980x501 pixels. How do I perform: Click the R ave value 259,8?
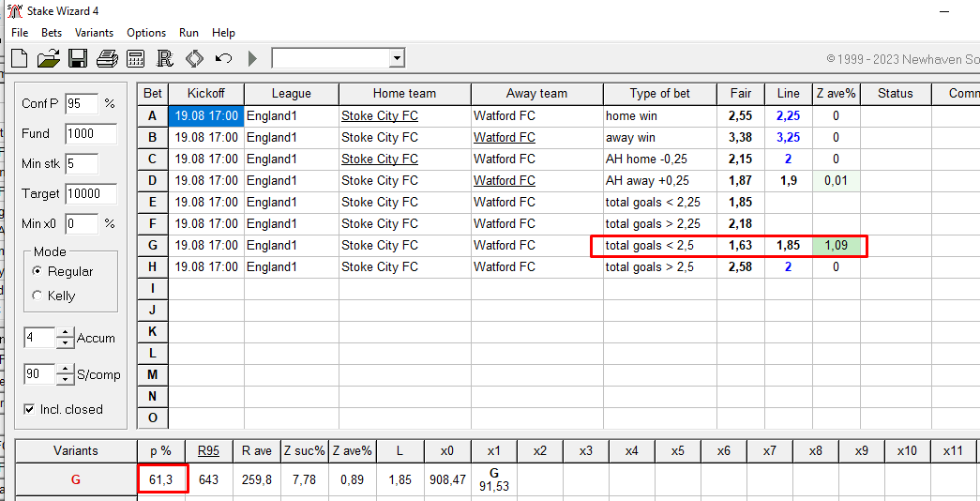tap(256, 479)
